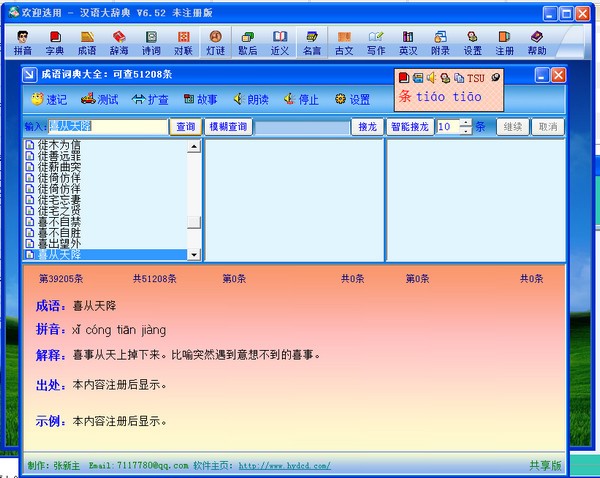Click the 继续 continue button
Image resolution: width=600 pixels, height=478 pixels.
513,127
